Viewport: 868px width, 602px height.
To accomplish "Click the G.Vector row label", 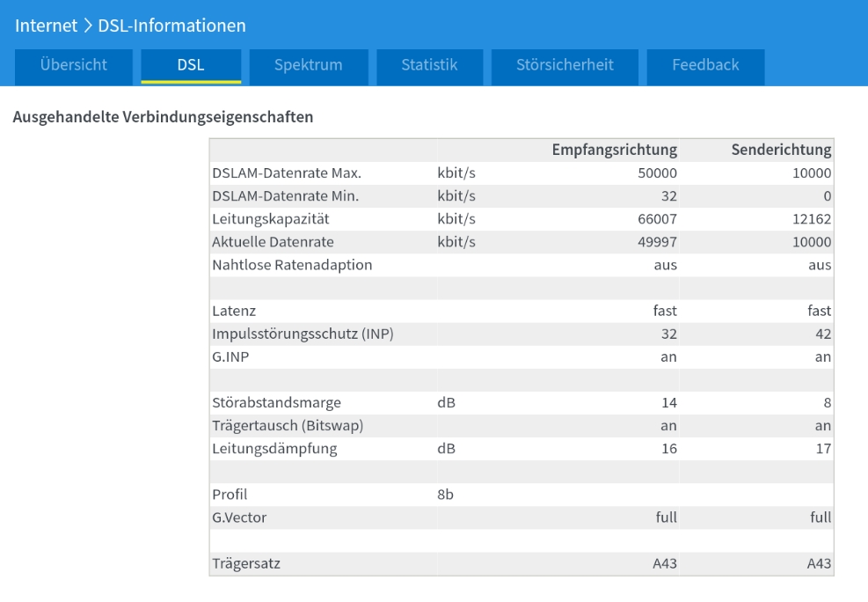I will coord(239,517).
